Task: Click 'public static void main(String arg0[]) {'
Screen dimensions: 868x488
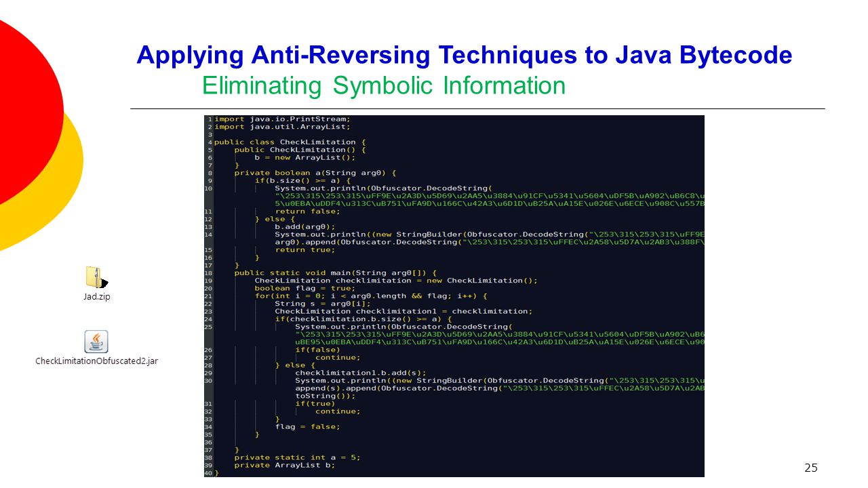Action: coord(336,272)
